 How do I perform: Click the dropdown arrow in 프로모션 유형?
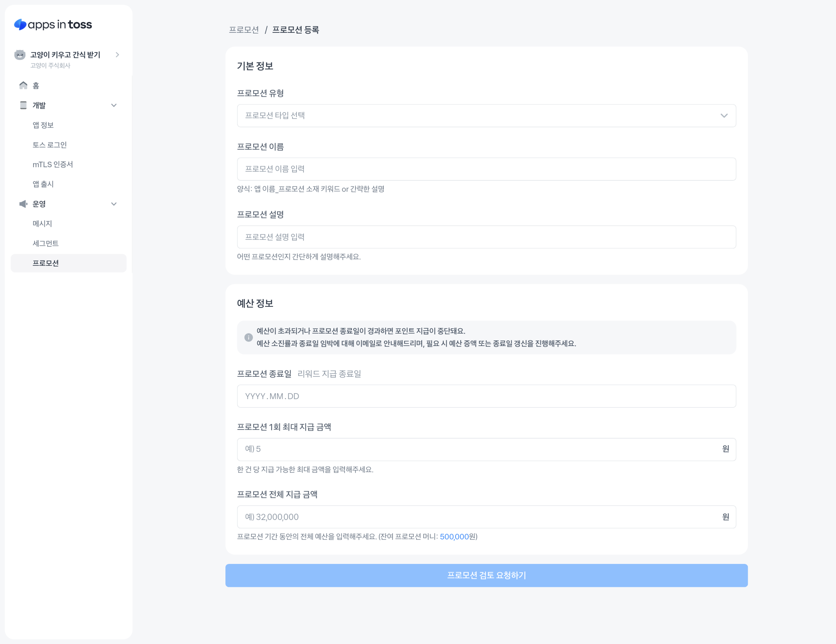click(x=724, y=116)
